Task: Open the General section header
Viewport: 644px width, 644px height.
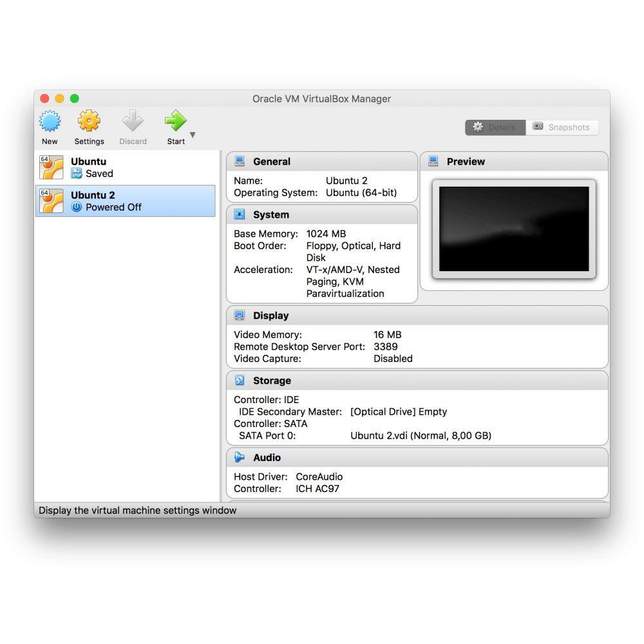Action: coord(322,162)
